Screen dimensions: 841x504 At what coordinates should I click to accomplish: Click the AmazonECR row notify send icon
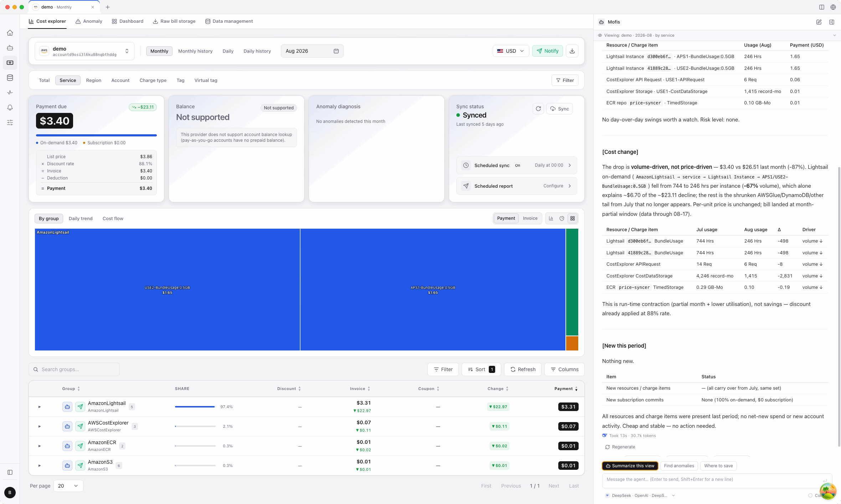[x=80, y=446]
